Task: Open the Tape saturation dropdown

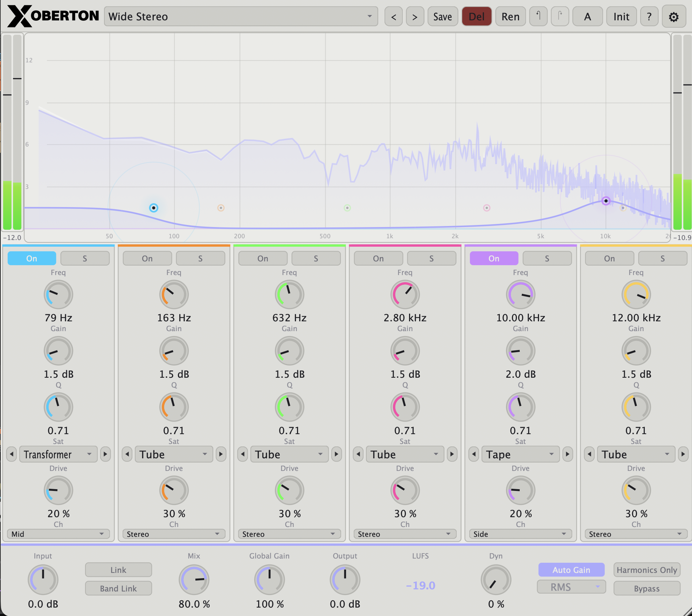Action: pyautogui.click(x=520, y=454)
